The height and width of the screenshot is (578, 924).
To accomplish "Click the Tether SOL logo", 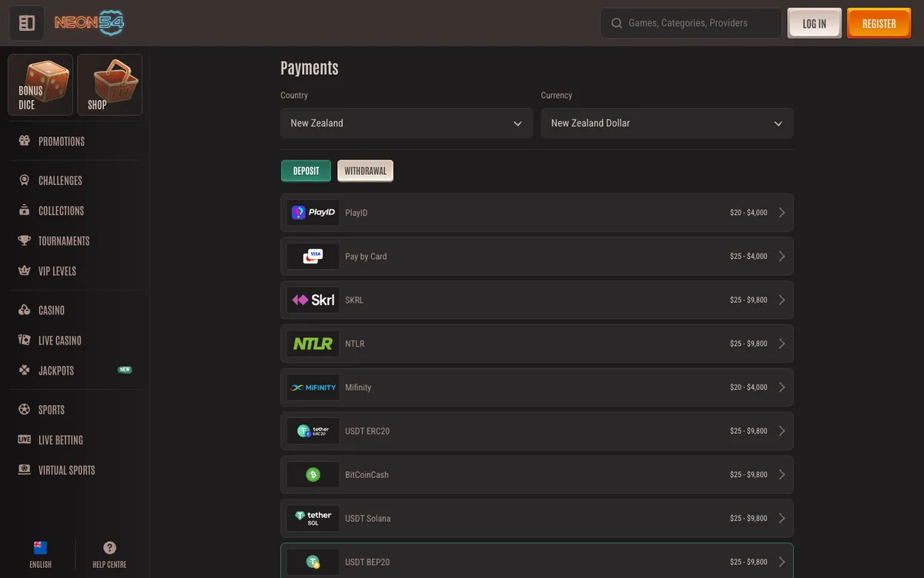I will pyautogui.click(x=313, y=519).
